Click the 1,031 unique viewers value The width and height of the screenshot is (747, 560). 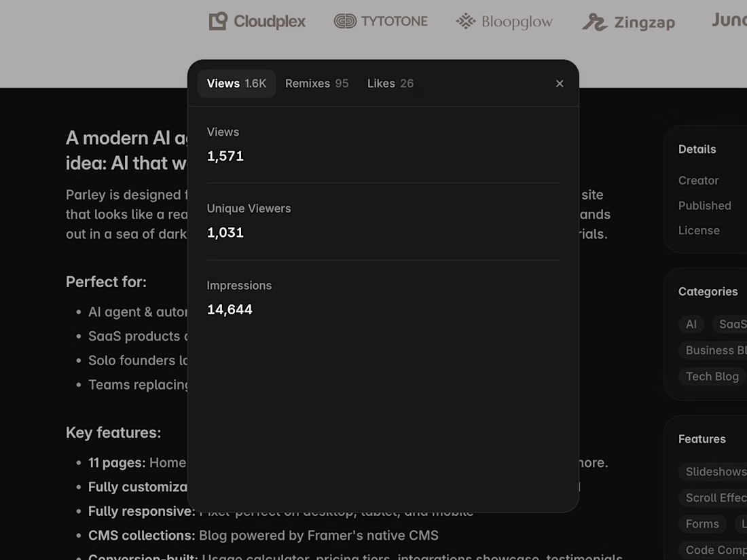coord(225,233)
